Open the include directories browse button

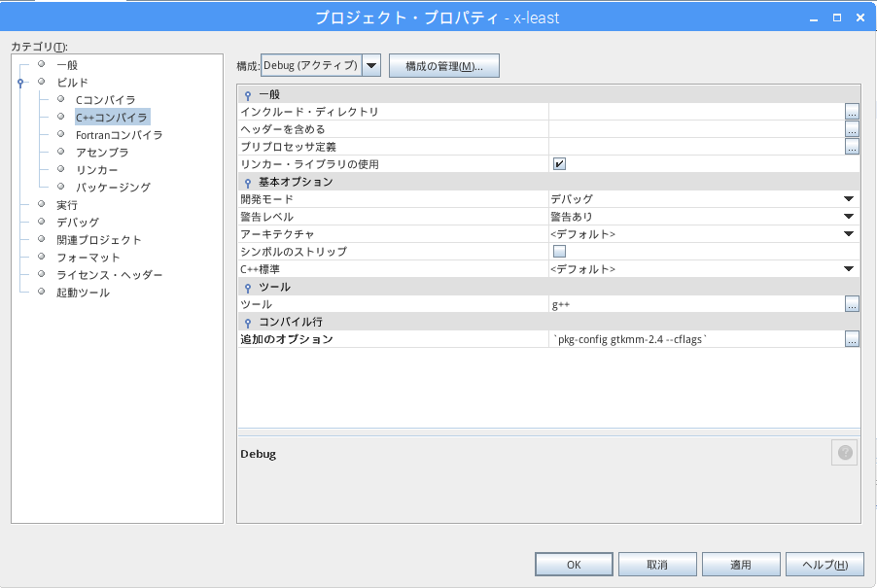[x=852, y=112]
